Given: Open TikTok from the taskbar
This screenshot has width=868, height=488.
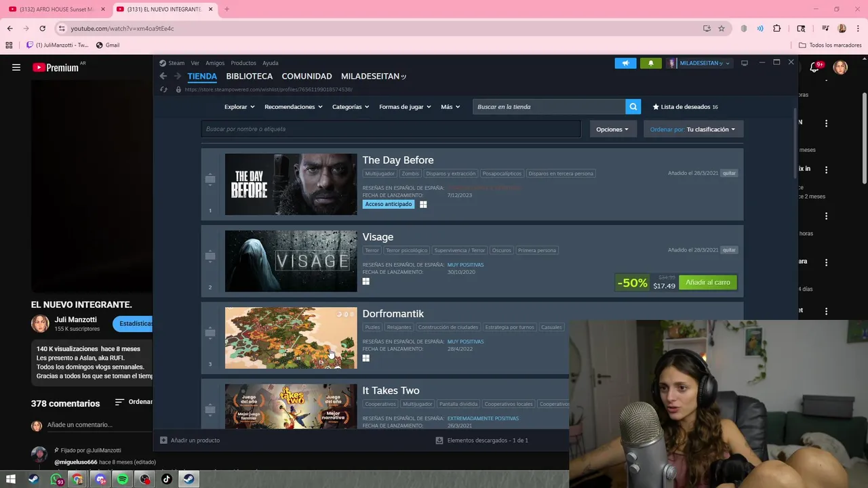Looking at the screenshot, I should tap(167, 479).
